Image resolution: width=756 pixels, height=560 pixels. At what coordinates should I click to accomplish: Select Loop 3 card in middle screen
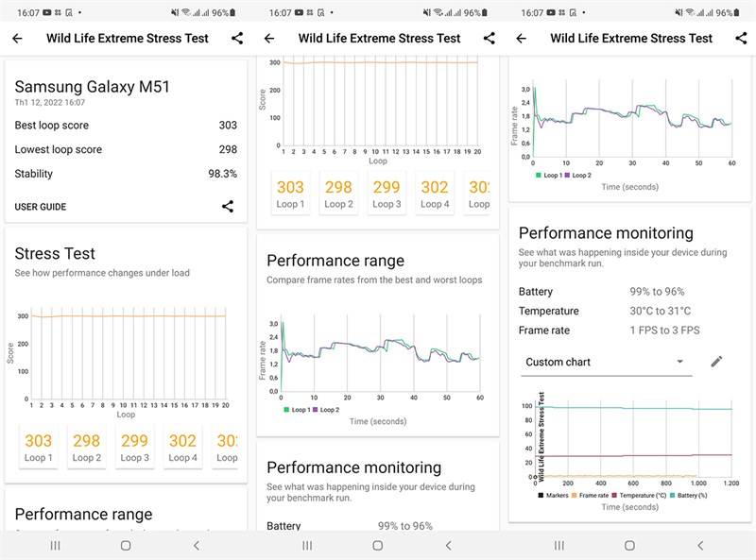pos(387,193)
